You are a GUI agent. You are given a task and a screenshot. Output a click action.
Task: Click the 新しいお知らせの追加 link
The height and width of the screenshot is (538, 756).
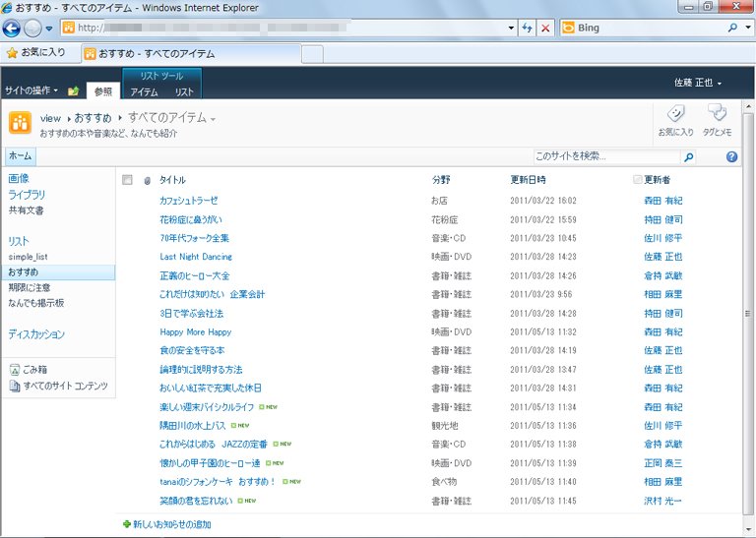(x=171, y=524)
